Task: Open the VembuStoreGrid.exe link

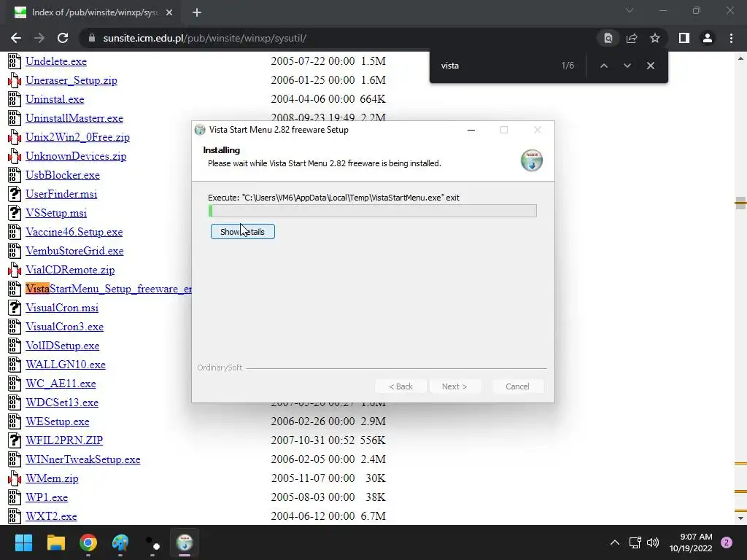Action: click(75, 251)
